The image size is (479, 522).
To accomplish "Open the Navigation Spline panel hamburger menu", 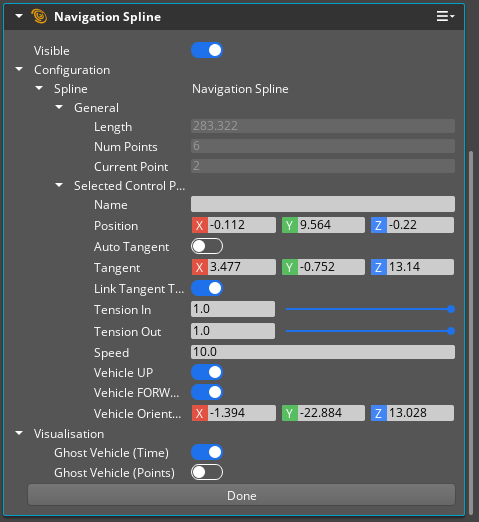I will click(x=445, y=16).
